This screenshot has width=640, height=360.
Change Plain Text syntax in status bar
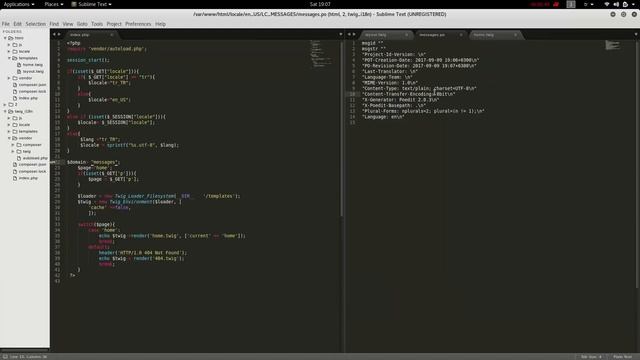(622, 357)
